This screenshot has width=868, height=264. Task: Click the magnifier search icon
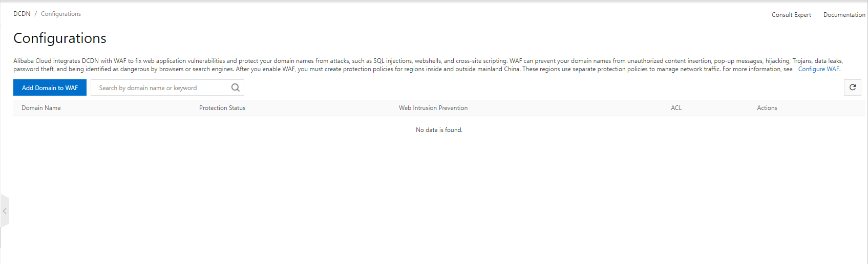tap(235, 87)
